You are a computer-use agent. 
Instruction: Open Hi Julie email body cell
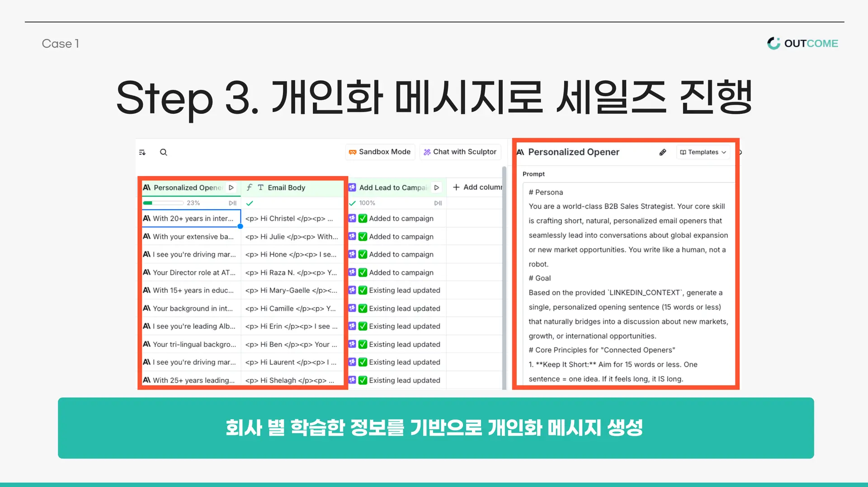pyautogui.click(x=292, y=236)
